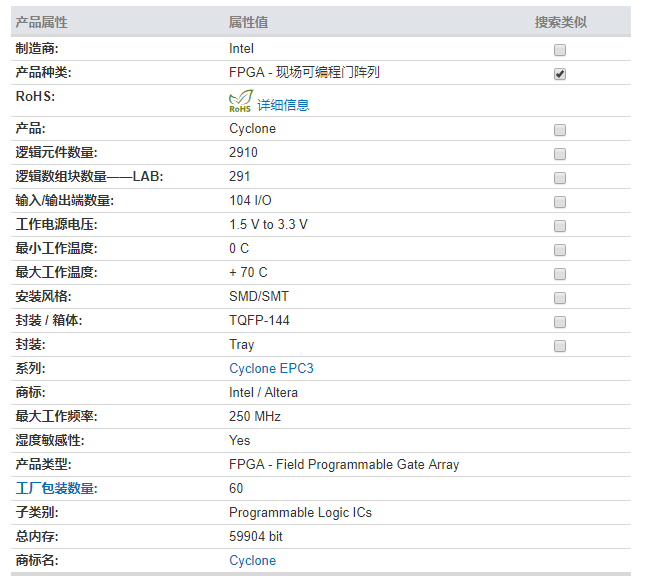Check the 封装/箱体 TQFP-144 checkbox
The image size is (646, 578).
pos(560,322)
